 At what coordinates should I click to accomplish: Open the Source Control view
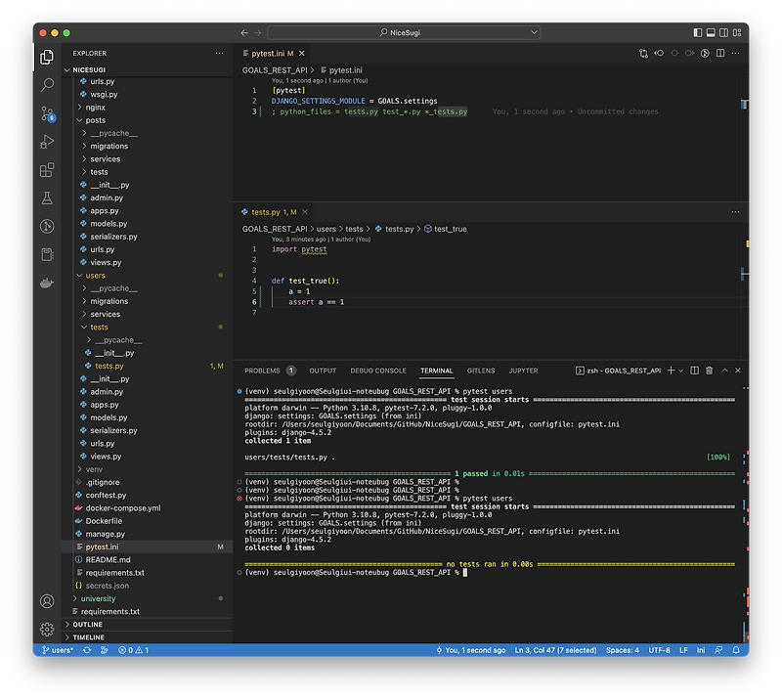47,113
